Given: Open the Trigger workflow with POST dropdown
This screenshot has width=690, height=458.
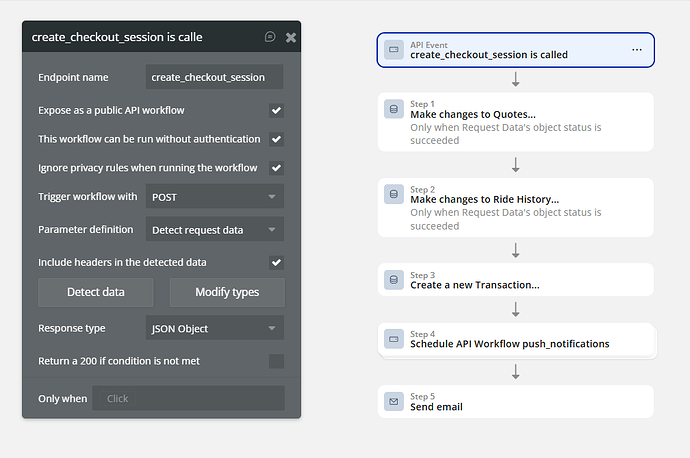Looking at the screenshot, I should coord(215,197).
